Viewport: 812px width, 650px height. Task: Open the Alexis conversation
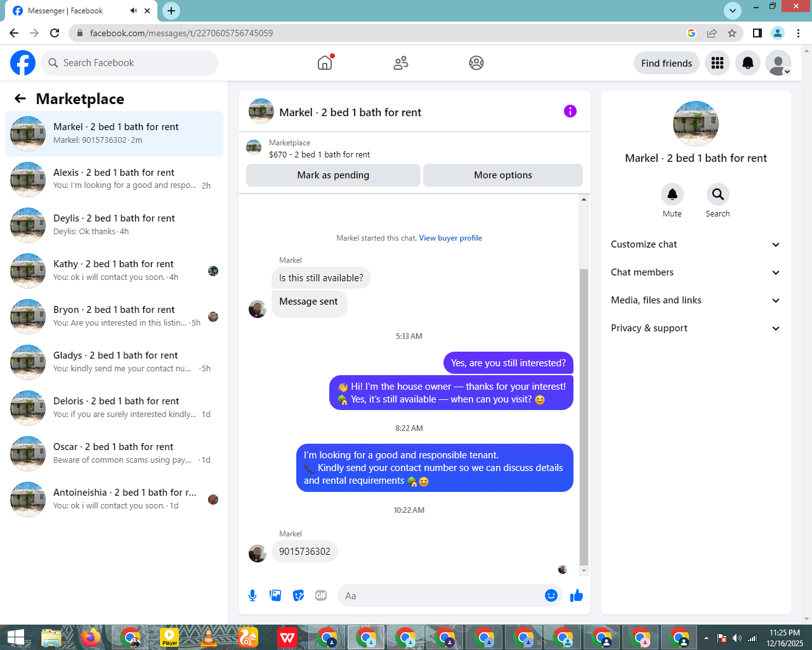114,180
